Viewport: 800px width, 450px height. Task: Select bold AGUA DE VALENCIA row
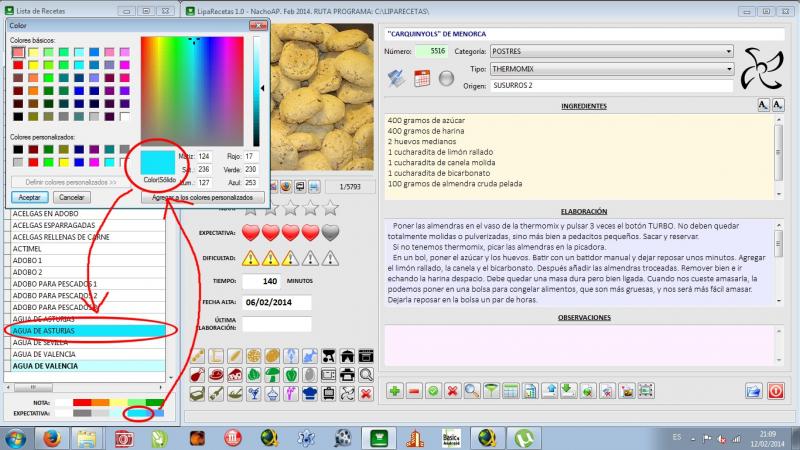click(x=88, y=366)
